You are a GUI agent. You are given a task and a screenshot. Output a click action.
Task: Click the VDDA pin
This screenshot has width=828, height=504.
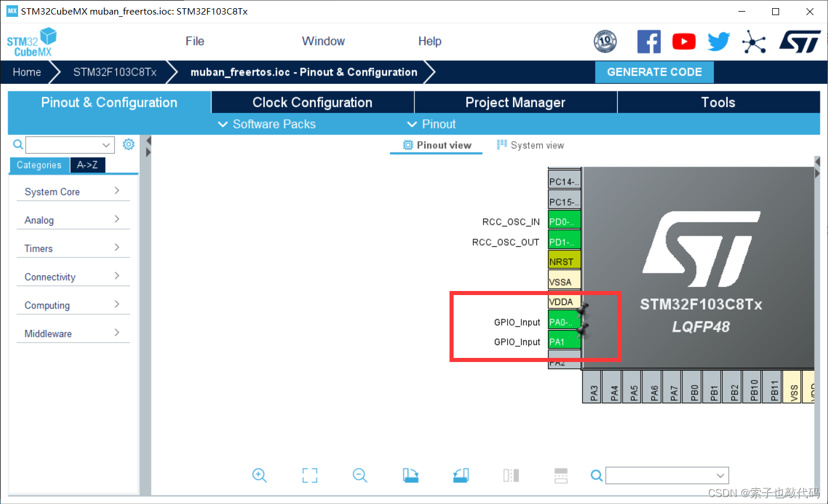(x=564, y=301)
